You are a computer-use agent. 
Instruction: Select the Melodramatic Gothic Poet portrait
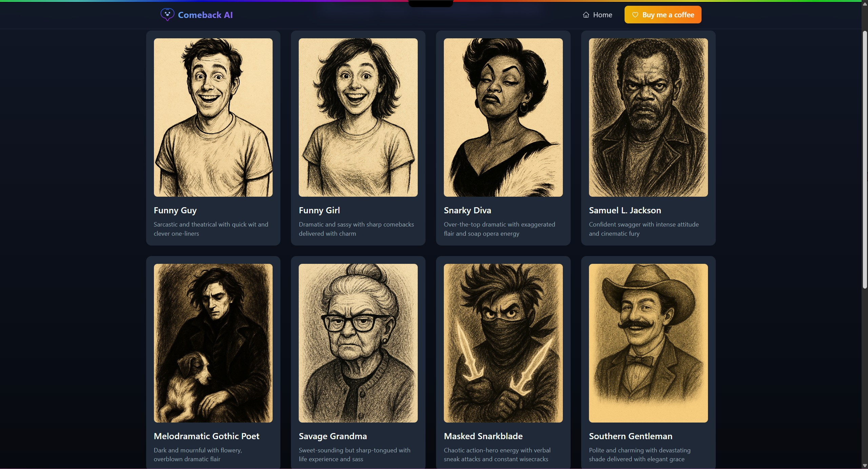pyautogui.click(x=213, y=343)
